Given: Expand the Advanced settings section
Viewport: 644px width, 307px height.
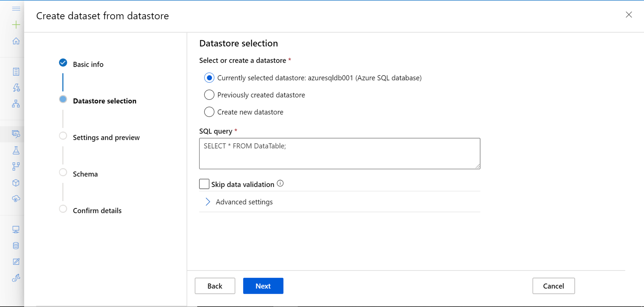Looking at the screenshot, I should (244, 202).
